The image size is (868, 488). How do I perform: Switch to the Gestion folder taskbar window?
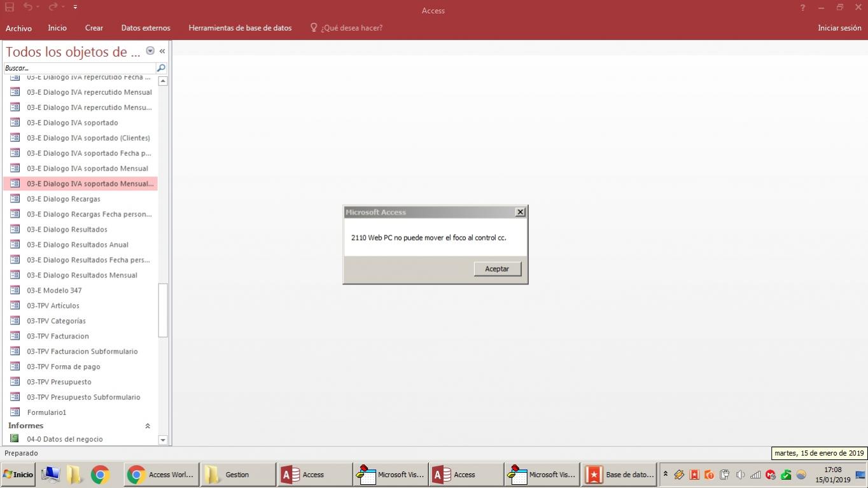tap(238, 475)
